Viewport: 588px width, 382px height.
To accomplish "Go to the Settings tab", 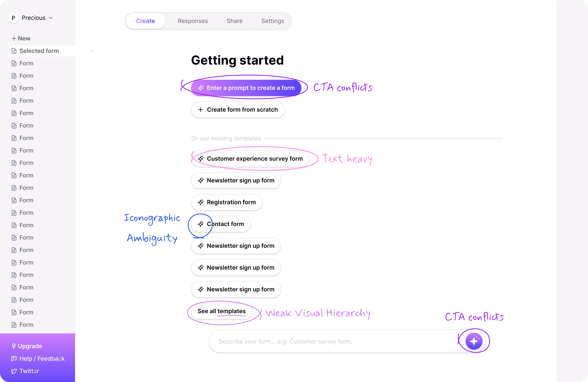I will pos(273,21).
